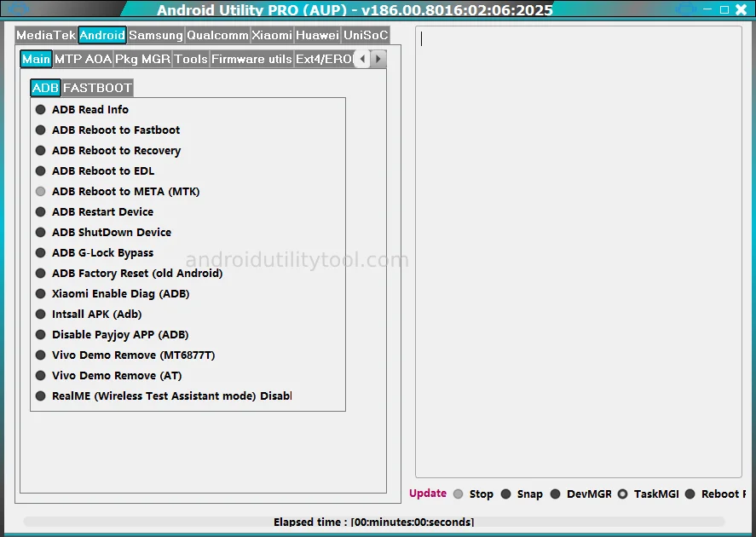Choose Xiaomi Enable Diag (ADB)
Screen dimensions: 756x537
pos(113,293)
